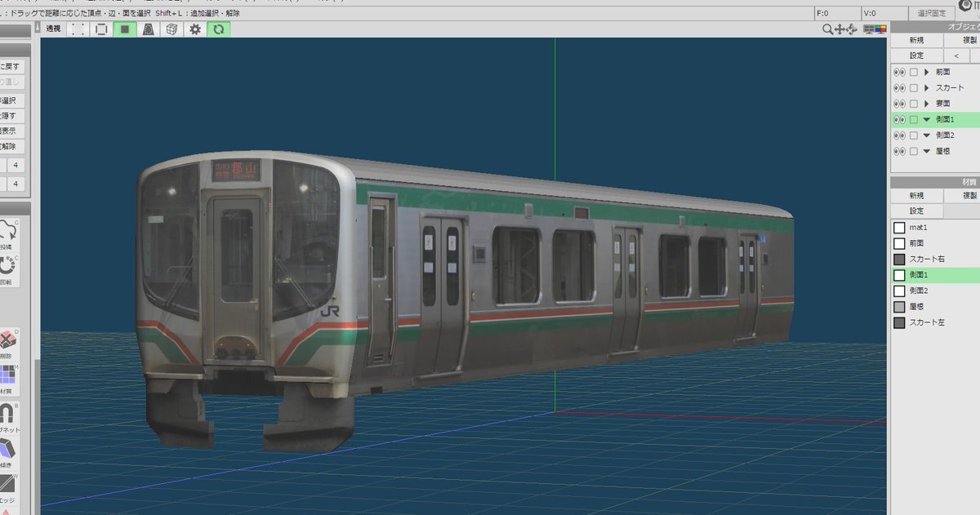Select the 屋根 object name

coord(943,151)
